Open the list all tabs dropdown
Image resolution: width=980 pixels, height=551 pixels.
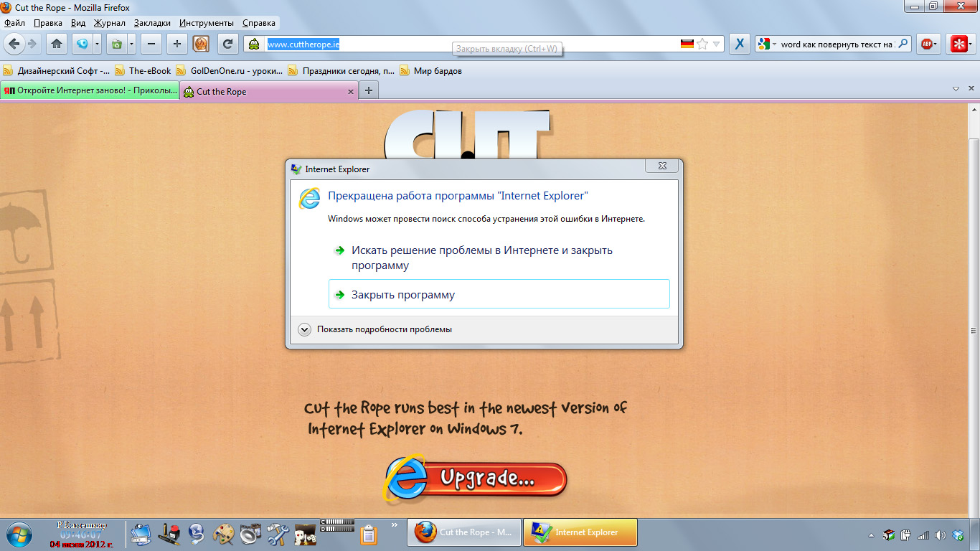956,90
